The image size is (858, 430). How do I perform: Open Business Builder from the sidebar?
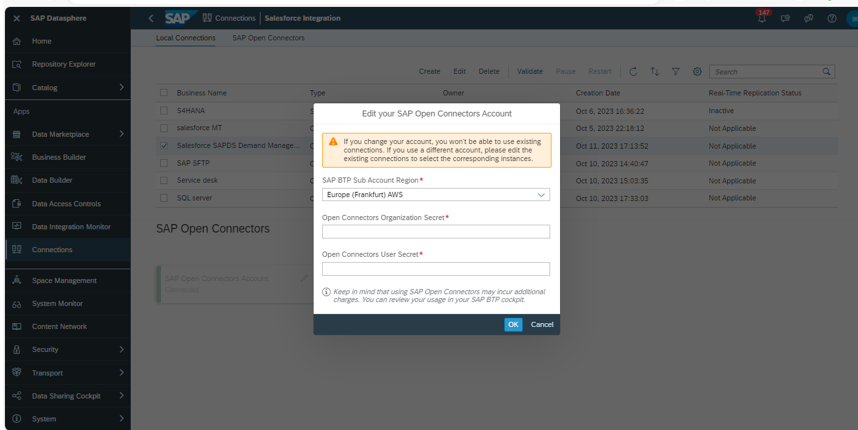tap(15, 157)
